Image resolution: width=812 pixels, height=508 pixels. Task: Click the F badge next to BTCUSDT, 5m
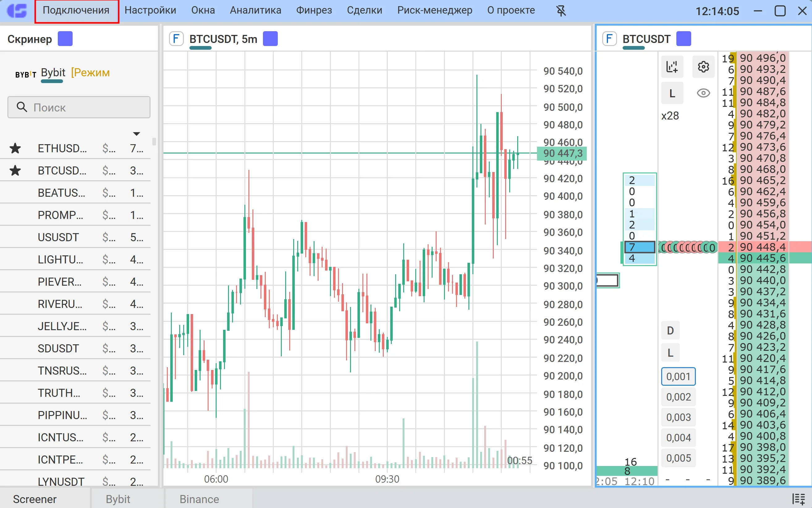pyautogui.click(x=176, y=39)
